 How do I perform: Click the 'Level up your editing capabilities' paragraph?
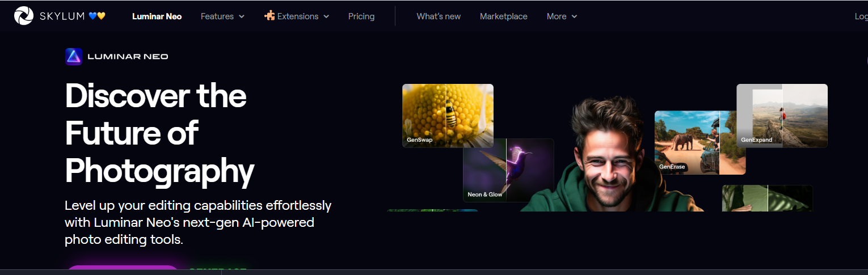point(198,222)
